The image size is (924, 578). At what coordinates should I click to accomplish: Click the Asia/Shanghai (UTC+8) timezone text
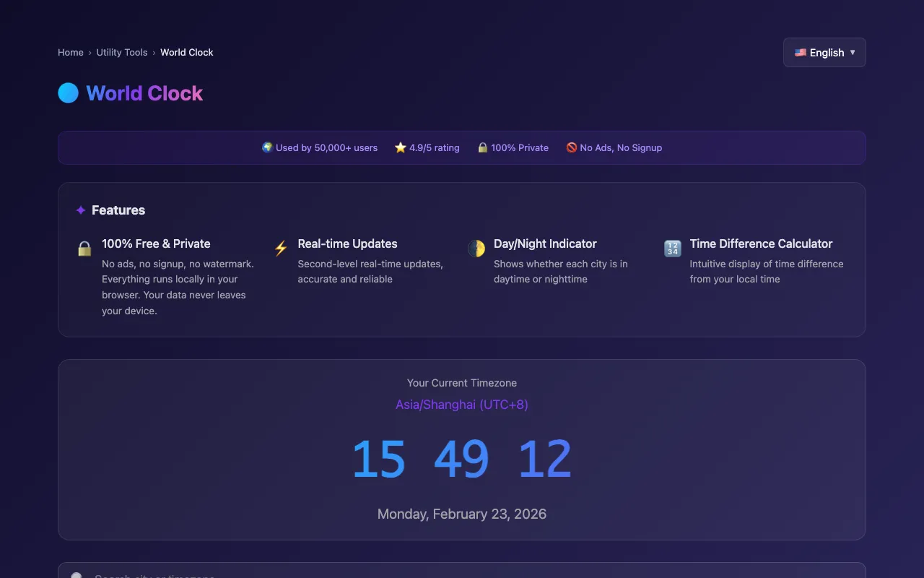coord(462,405)
